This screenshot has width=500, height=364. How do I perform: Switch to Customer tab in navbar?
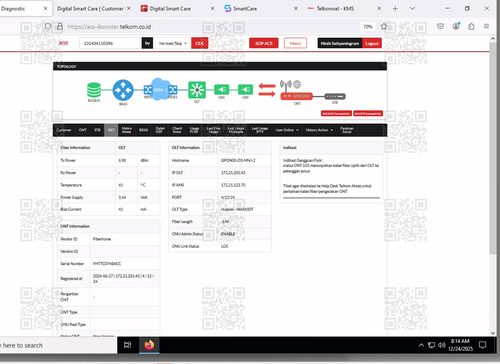[64, 130]
